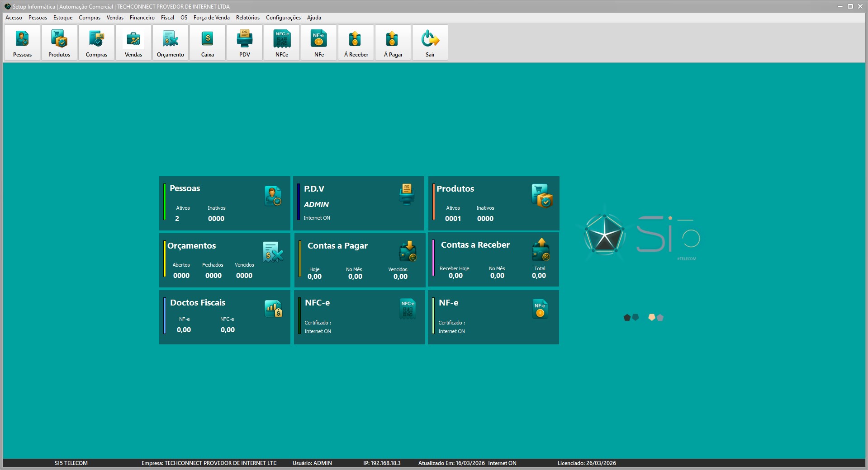The height and width of the screenshot is (470, 868).
Task: Click the wallet icon in Contas a Receber card
Action: pyautogui.click(x=541, y=249)
